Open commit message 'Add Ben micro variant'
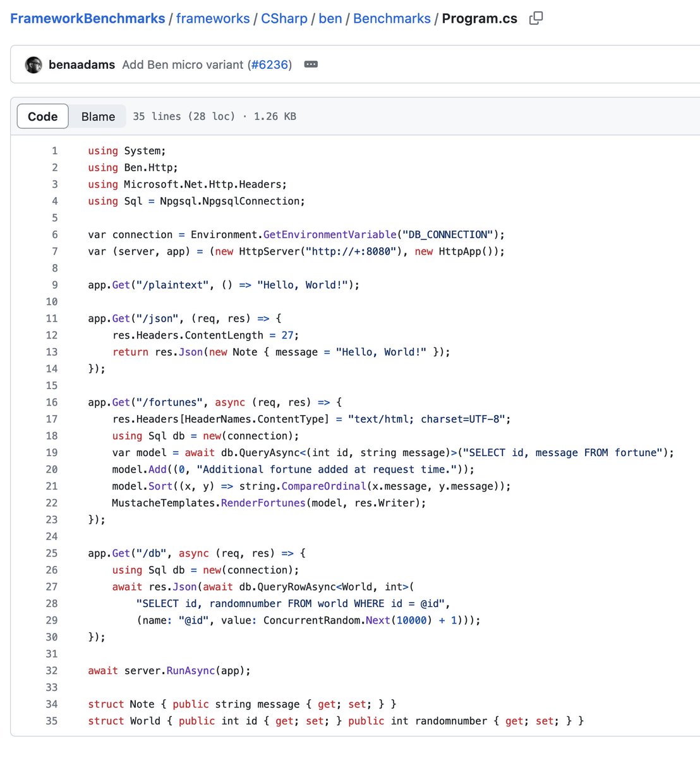The height and width of the screenshot is (758, 700). (183, 64)
